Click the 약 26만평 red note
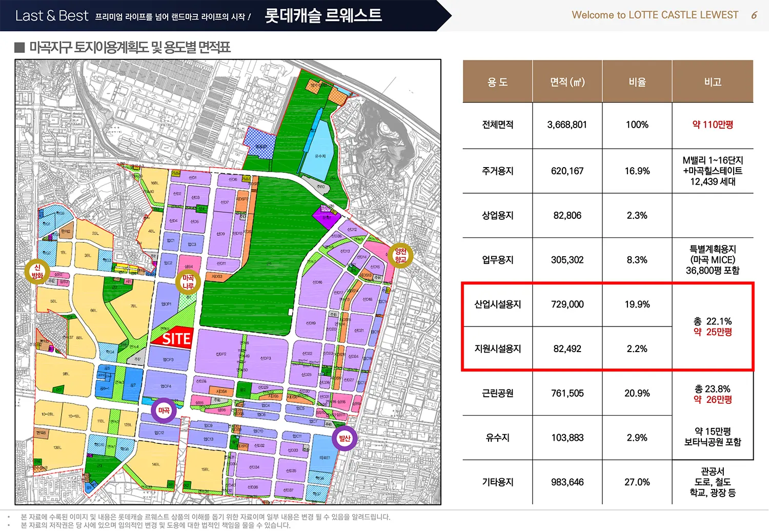Viewport: 769px width, 532px height. 713,400
